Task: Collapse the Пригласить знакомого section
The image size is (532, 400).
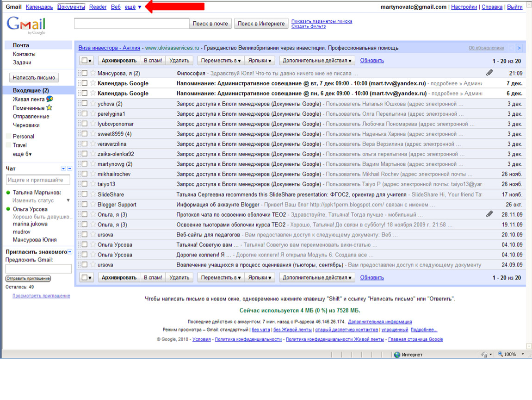Action: [69, 251]
